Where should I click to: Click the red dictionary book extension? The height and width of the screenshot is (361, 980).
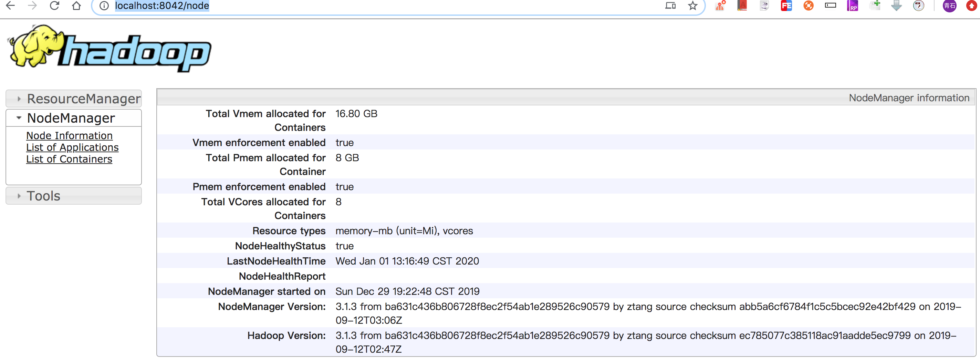tap(742, 5)
